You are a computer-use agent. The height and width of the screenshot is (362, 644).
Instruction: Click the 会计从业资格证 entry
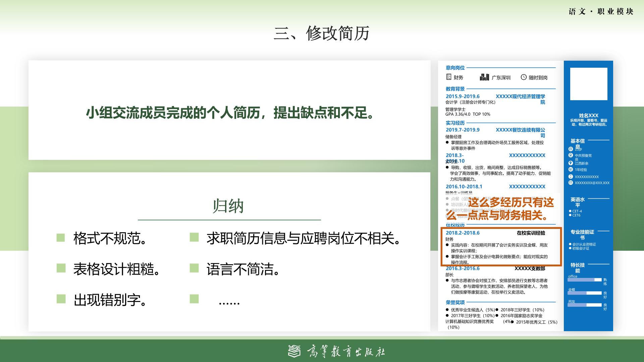tap(584, 244)
